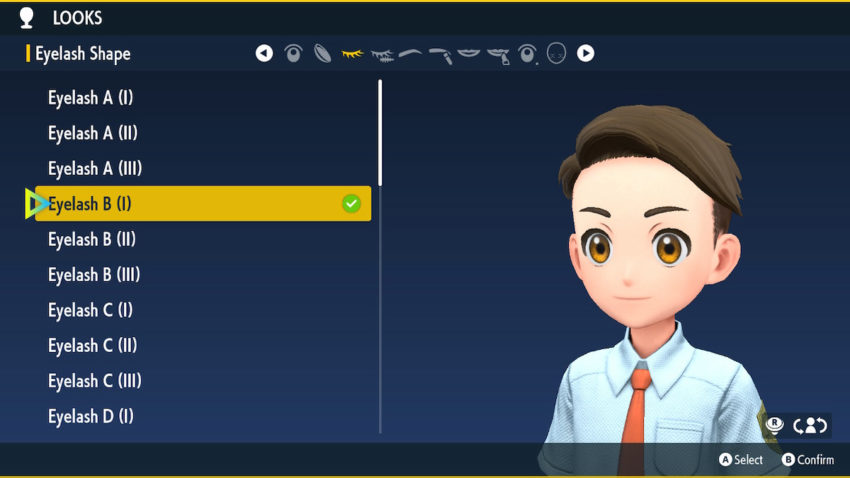Screen dimensions: 850x478
Task: Click the rotate character icon
Action: pyautogui.click(x=810, y=425)
